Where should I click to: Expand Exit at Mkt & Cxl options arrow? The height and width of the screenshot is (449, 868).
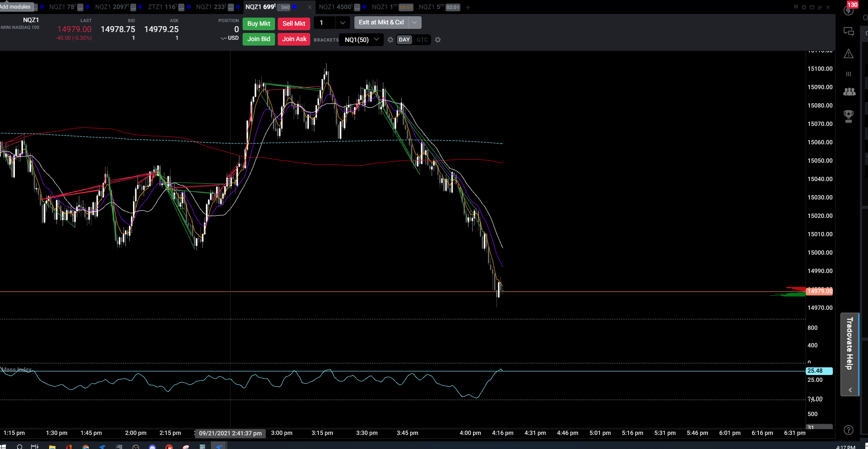click(x=415, y=22)
